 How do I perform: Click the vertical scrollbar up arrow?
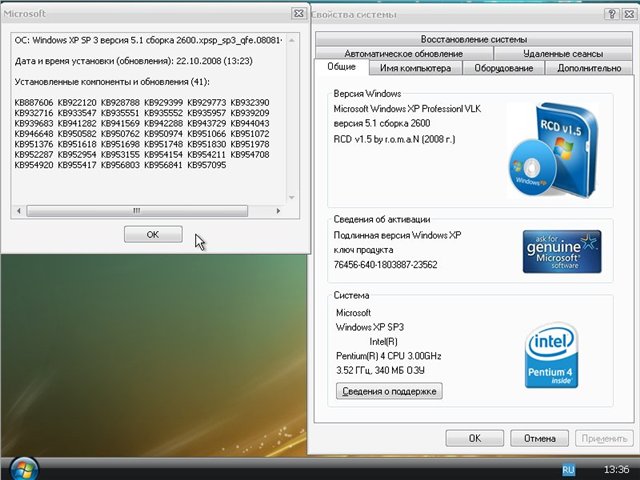tap(292, 40)
